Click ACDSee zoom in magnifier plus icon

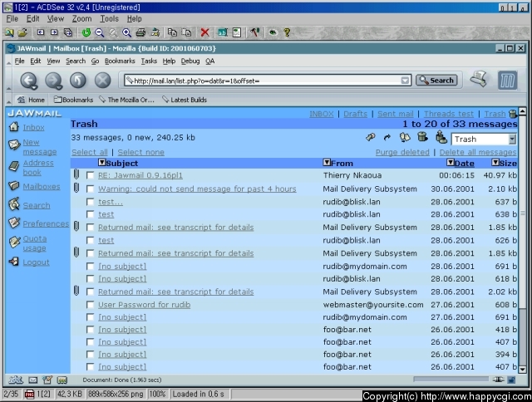pos(126,32)
